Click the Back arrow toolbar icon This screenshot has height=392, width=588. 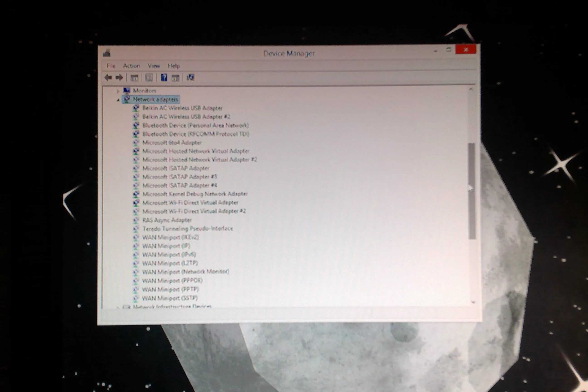[108, 78]
